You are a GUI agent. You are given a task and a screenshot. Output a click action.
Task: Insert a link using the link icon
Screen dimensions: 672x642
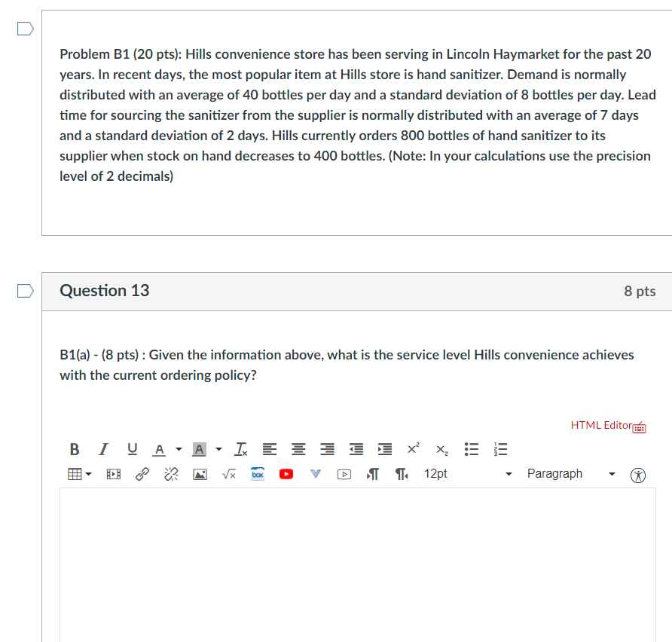(142, 474)
